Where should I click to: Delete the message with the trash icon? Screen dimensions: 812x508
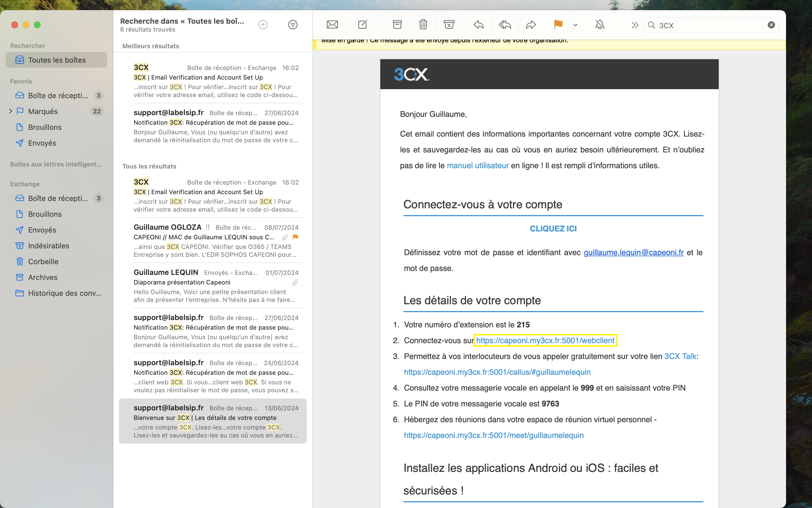[x=423, y=25]
